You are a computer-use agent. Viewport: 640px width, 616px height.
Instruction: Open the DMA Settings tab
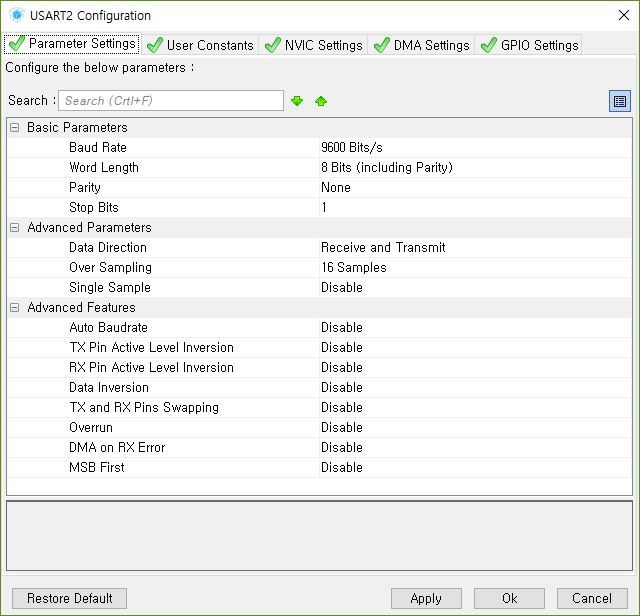pyautogui.click(x=421, y=45)
